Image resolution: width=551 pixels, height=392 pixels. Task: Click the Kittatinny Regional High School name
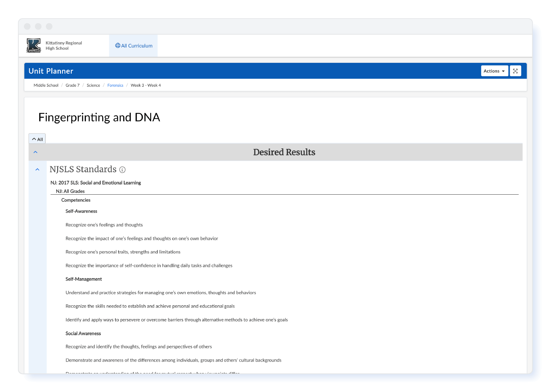(x=64, y=46)
